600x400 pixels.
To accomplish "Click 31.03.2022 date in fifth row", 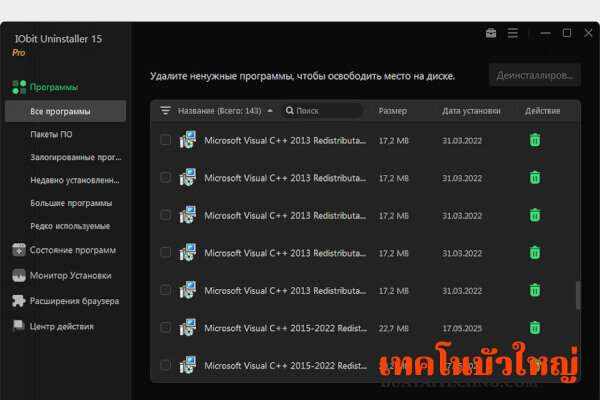I will click(462, 291).
